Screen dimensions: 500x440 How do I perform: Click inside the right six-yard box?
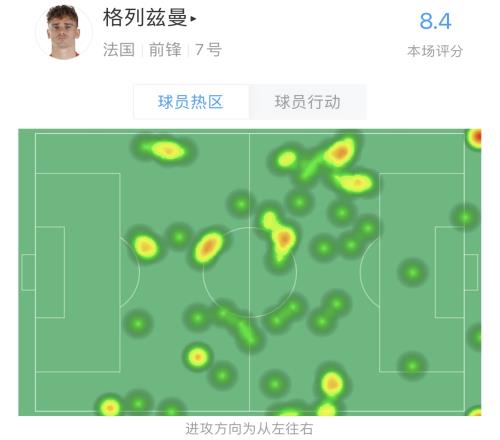[x=450, y=272]
